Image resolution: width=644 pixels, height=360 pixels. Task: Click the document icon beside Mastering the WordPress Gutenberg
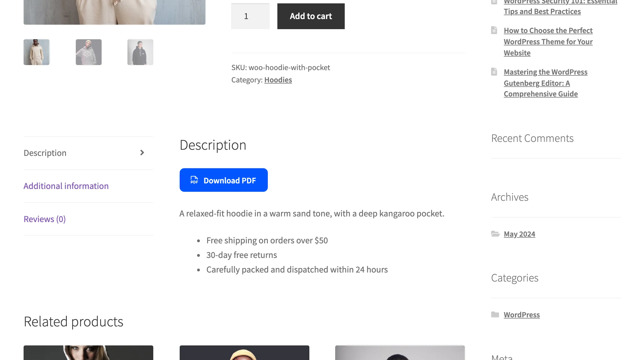494,72
